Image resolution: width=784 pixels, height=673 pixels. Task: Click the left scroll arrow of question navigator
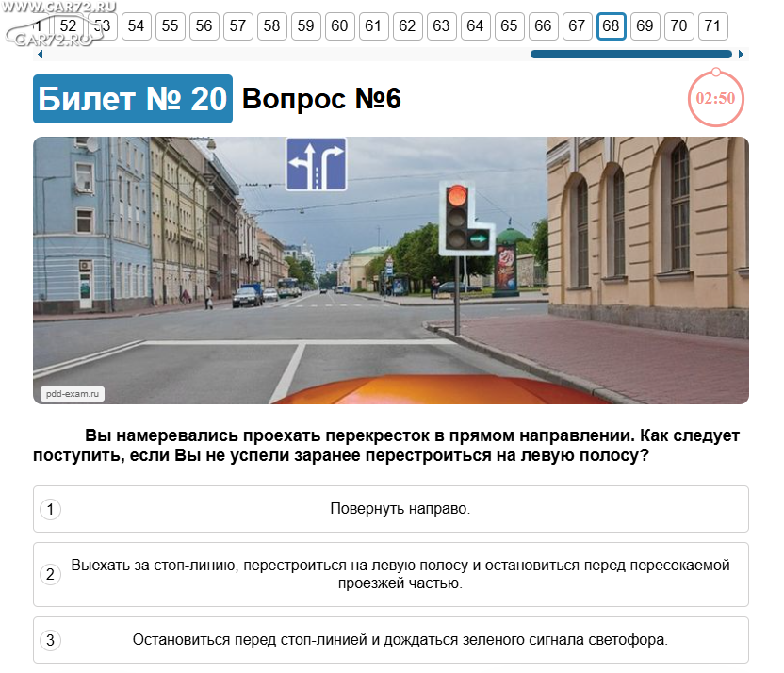click(39, 54)
